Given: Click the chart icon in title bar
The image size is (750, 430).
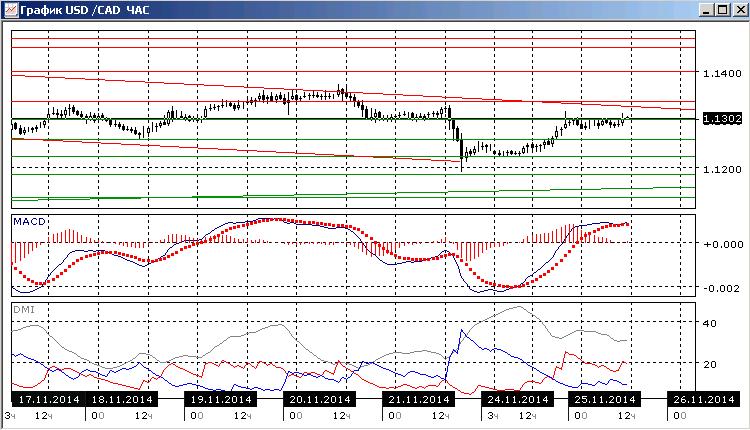Looking at the screenshot, I should (x=11, y=10).
